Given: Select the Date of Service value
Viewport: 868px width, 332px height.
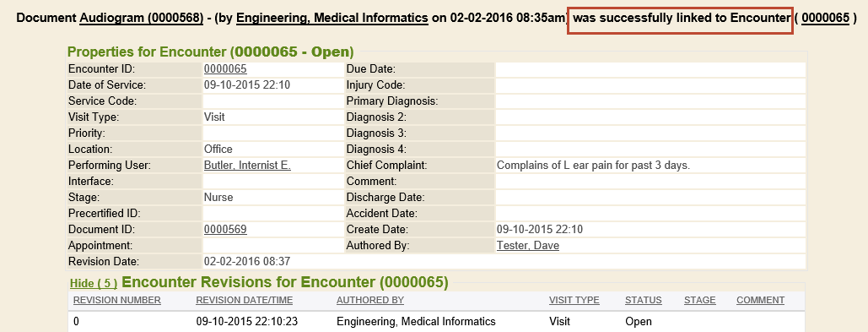Looking at the screenshot, I should click(247, 85).
